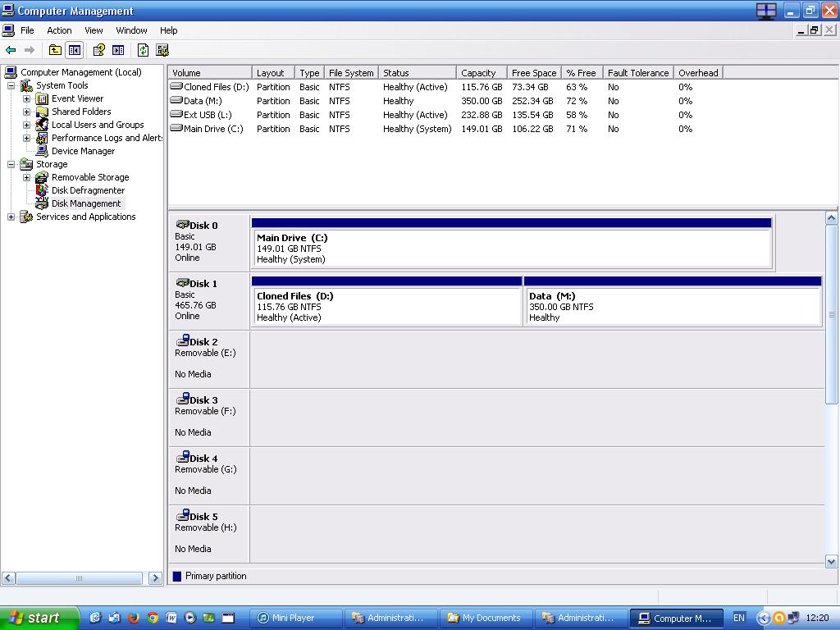This screenshot has width=840, height=630.
Task: Launch Internet Explorer from Quick Launch
Action: tap(95, 618)
